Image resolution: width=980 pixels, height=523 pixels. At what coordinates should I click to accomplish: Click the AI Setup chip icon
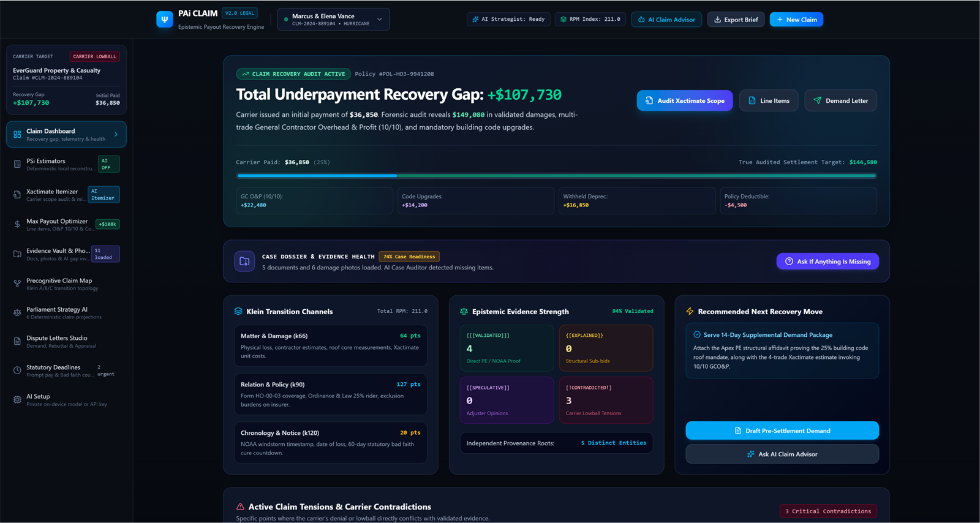tap(17, 399)
